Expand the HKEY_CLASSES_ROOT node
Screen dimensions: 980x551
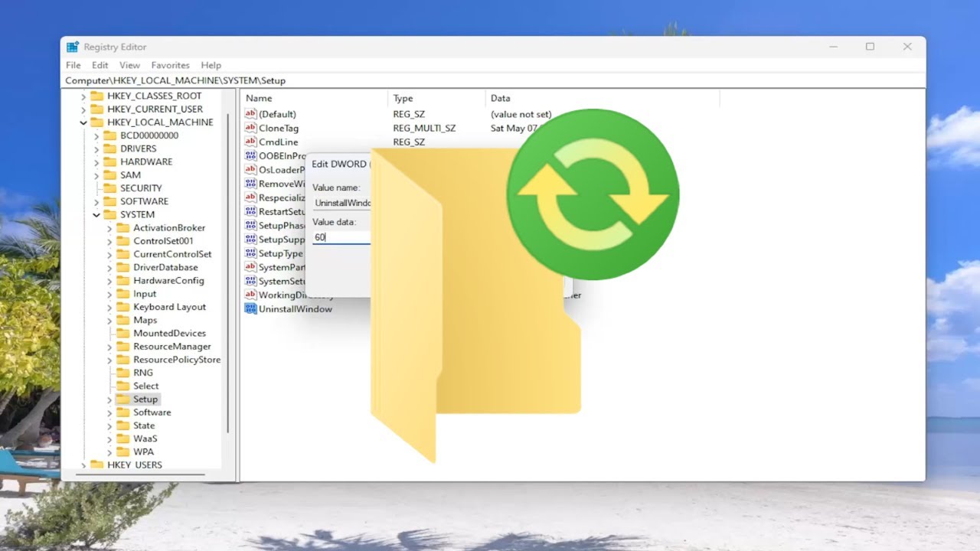pyautogui.click(x=83, y=96)
